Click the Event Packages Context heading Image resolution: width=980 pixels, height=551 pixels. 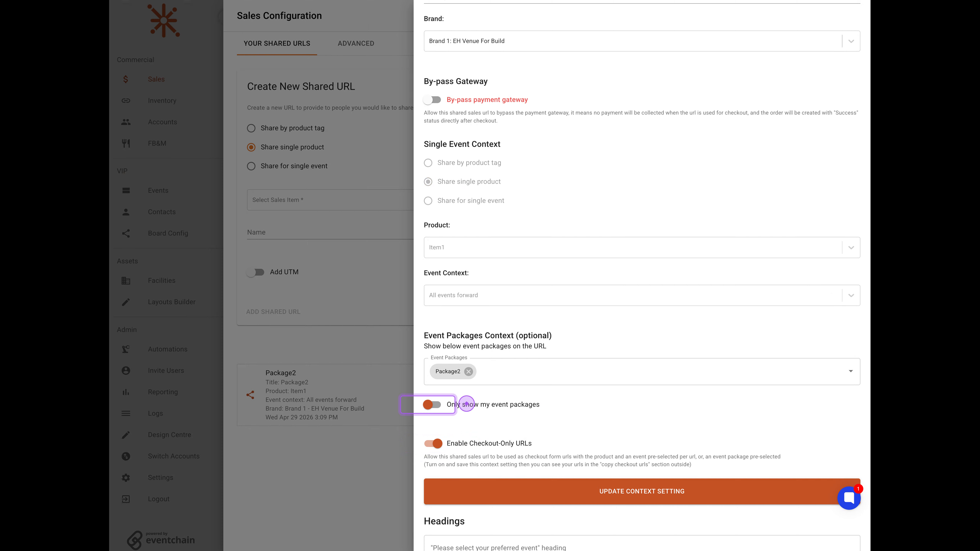click(x=487, y=336)
